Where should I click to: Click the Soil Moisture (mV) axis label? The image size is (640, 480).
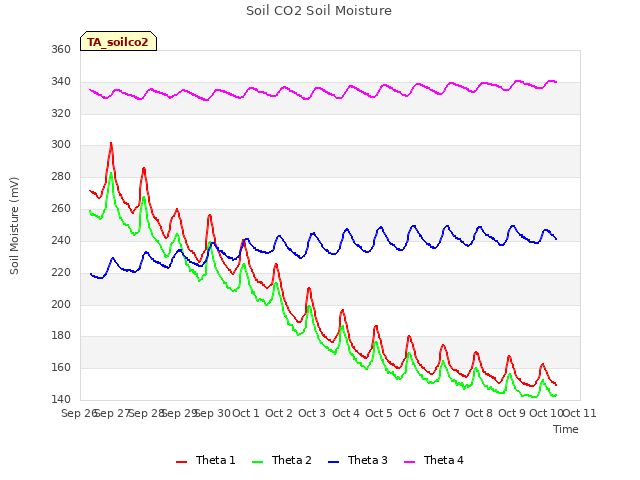point(14,226)
